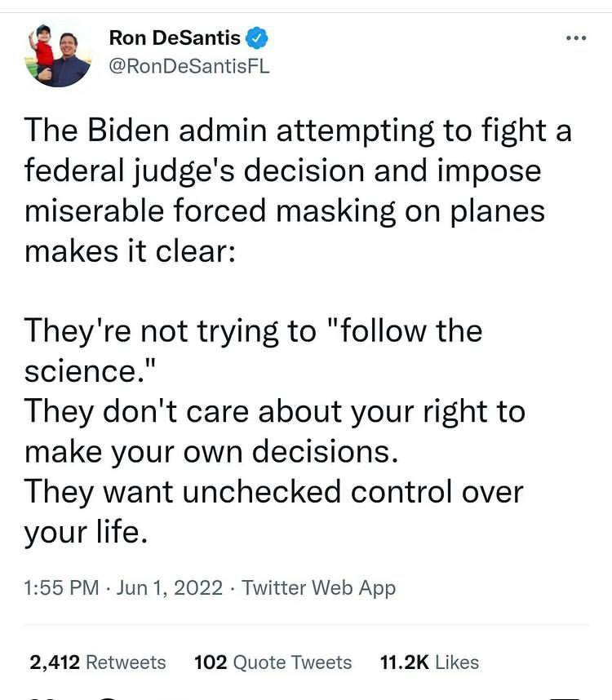
Task: Click the line containing "follow the" quote
Action: coord(253,330)
